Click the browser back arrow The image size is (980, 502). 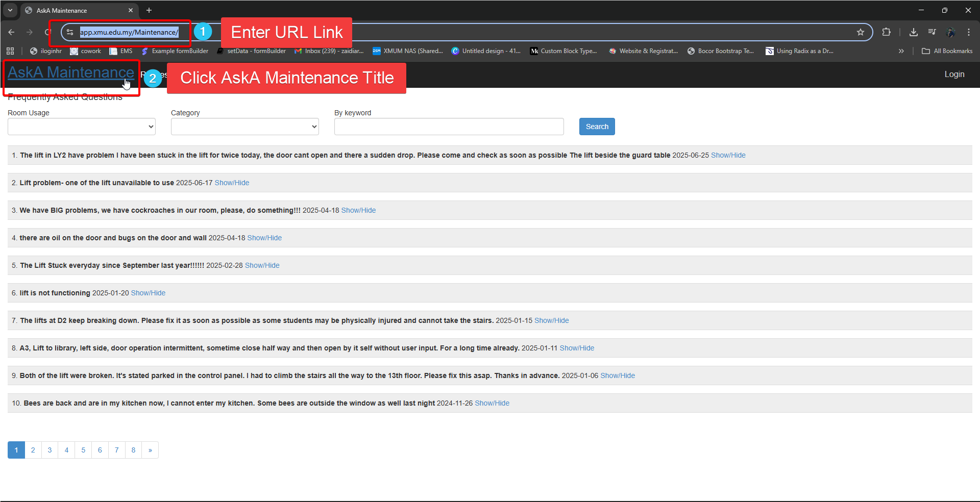(11, 32)
